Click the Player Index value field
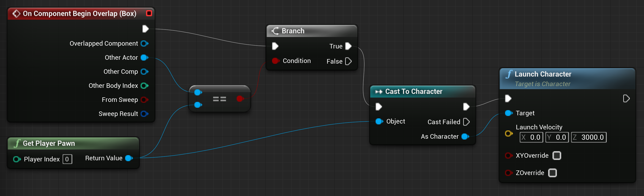644x196 pixels. 67,159
